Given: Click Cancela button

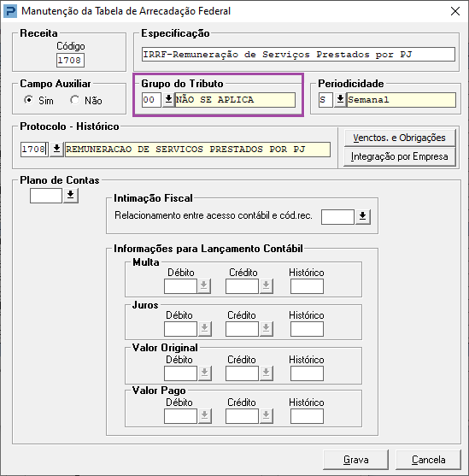Looking at the screenshot, I should 428,460.
